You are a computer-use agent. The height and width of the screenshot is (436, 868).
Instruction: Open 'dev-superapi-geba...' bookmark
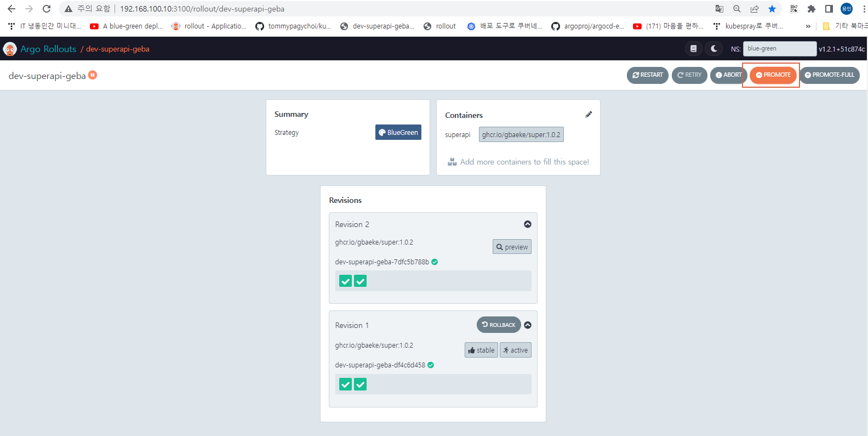point(377,26)
